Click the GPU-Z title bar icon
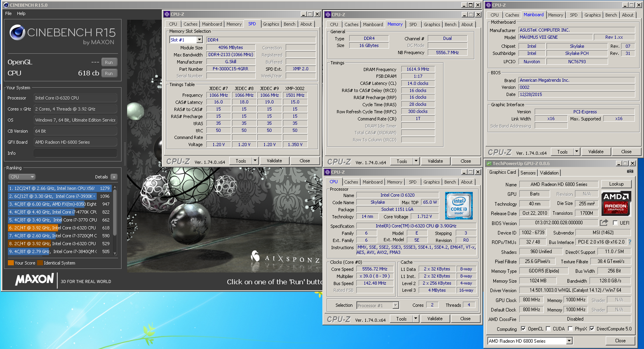The height and width of the screenshot is (349, 644). click(x=489, y=163)
